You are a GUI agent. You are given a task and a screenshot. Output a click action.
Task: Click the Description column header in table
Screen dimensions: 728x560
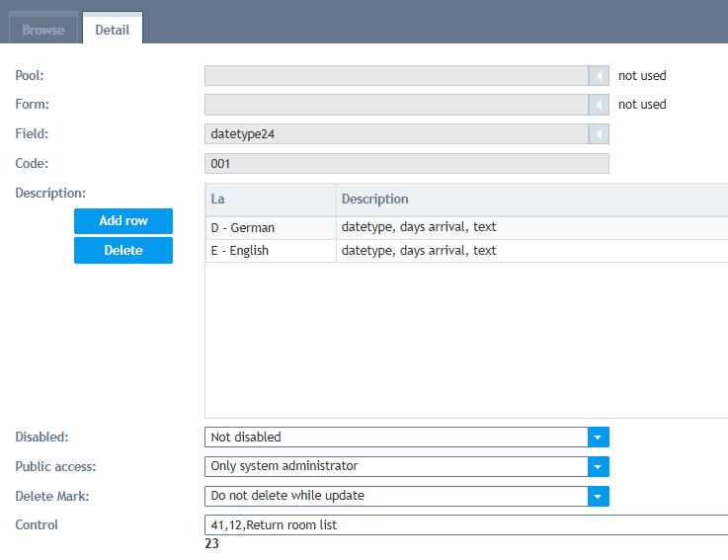[x=529, y=200]
